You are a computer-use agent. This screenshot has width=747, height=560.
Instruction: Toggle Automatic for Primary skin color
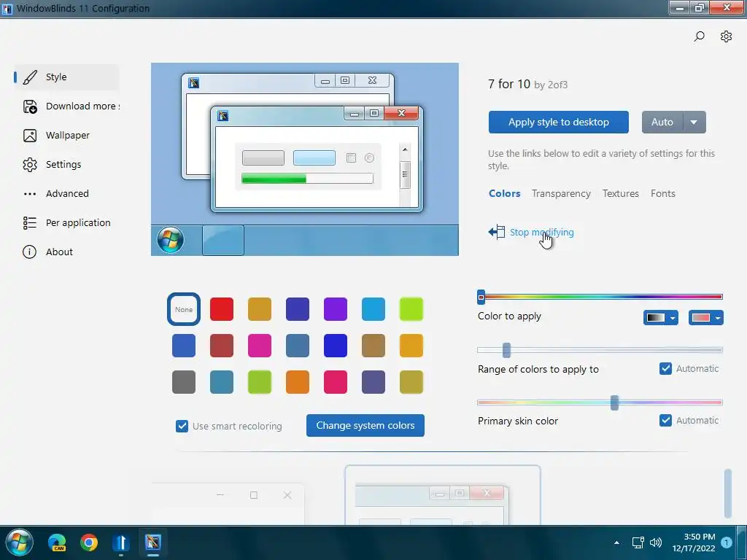[x=665, y=420]
